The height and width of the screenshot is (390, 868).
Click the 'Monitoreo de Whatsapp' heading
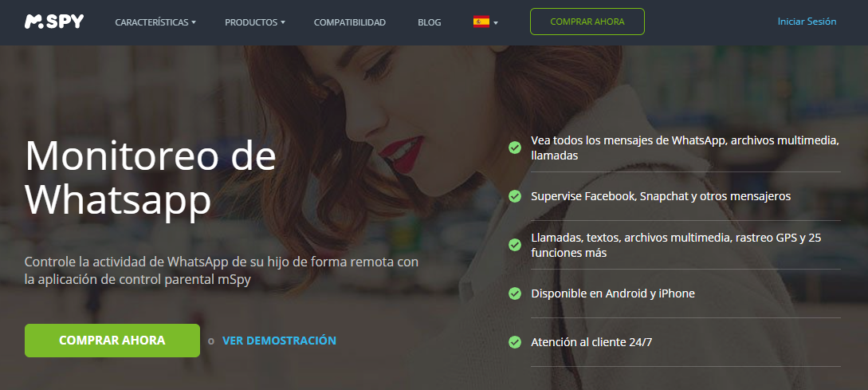tap(151, 179)
